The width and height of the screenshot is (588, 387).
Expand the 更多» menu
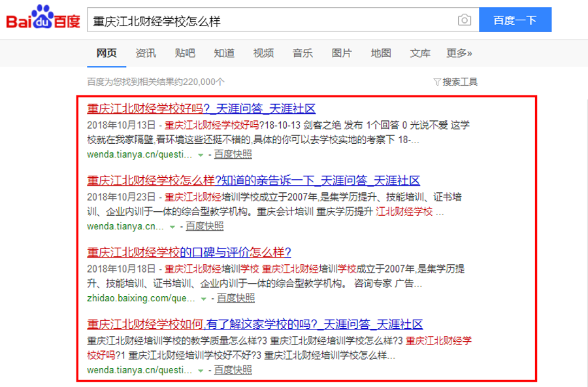click(x=459, y=53)
